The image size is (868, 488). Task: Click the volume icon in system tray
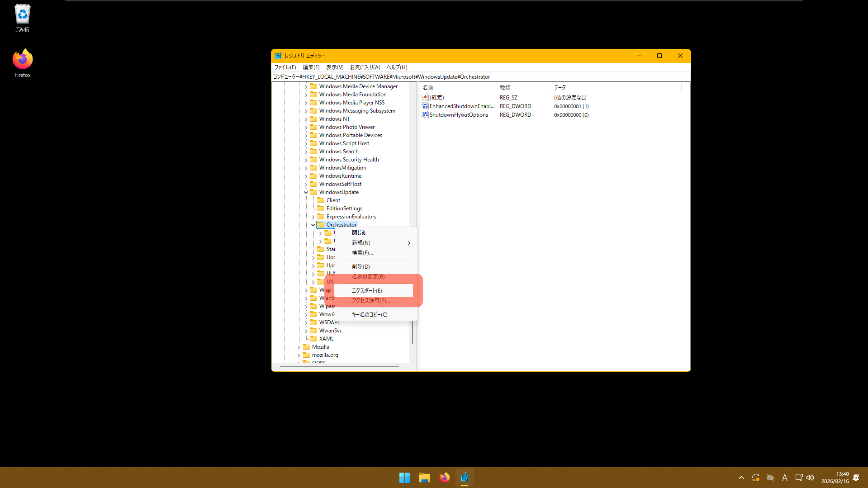[810, 478]
